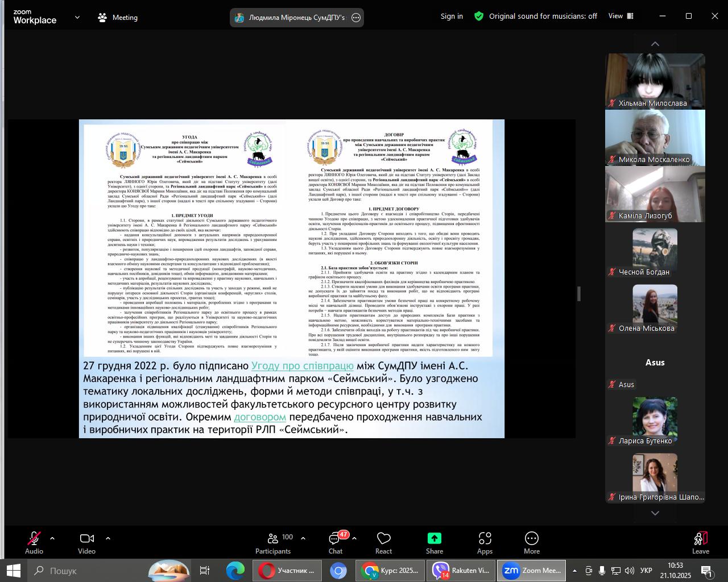Open the More options menu
The height and width of the screenshot is (582, 728).
[531, 542]
